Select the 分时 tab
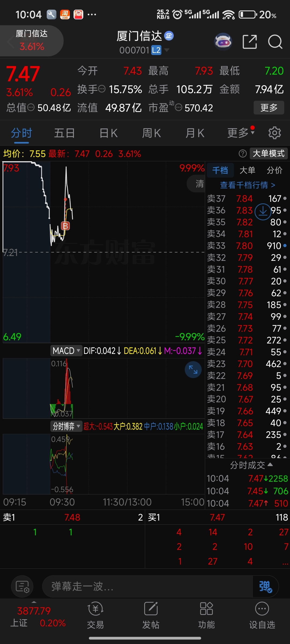 coord(21,133)
